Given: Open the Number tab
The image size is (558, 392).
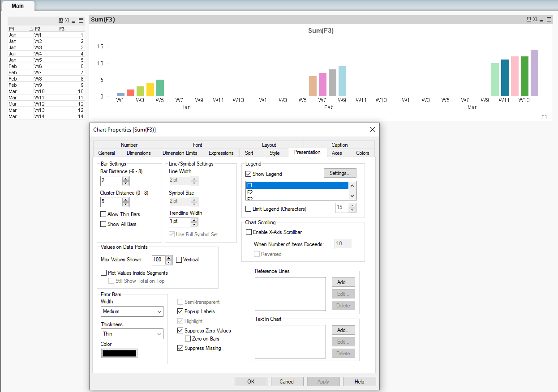Looking at the screenshot, I should (x=129, y=145).
